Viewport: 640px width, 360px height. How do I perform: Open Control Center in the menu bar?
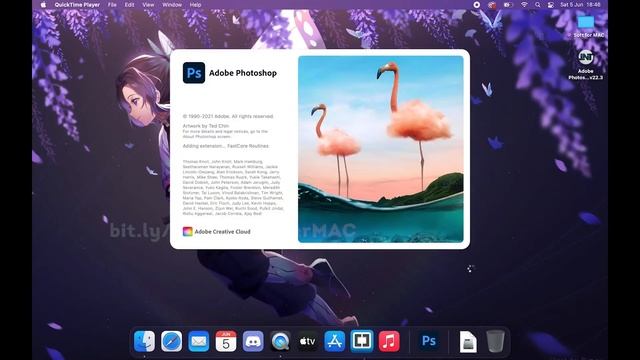click(x=551, y=5)
